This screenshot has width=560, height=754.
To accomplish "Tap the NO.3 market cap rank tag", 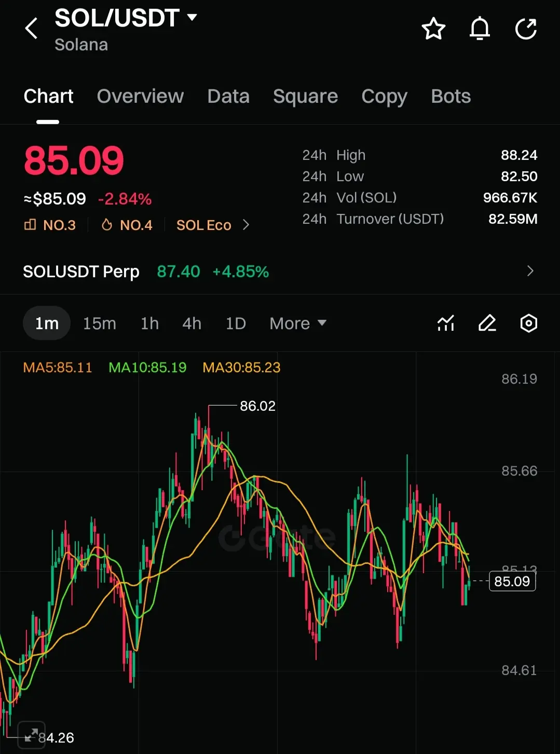I will (50, 225).
